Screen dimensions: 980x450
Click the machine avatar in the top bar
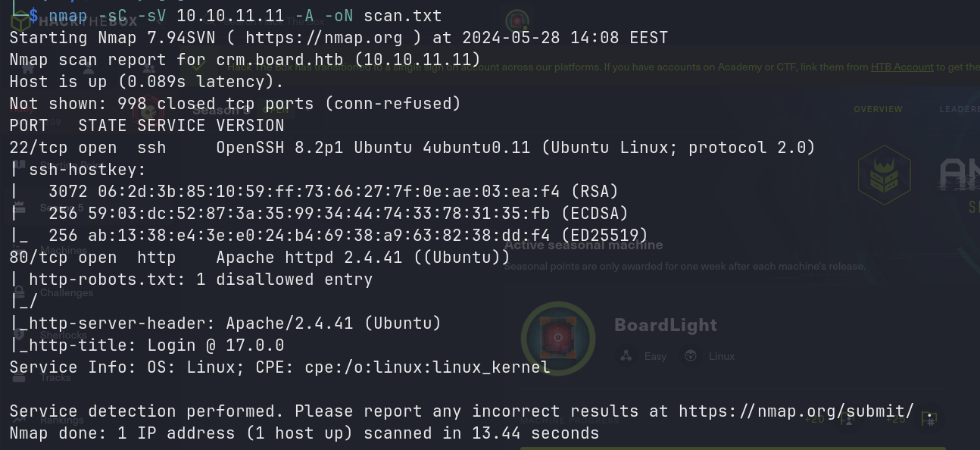(x=517, y=20)
